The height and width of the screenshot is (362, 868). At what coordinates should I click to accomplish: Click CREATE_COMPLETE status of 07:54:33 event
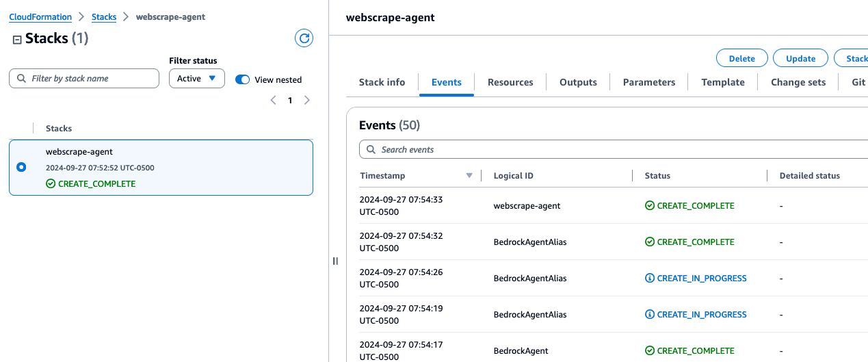[x=689, y=206]
